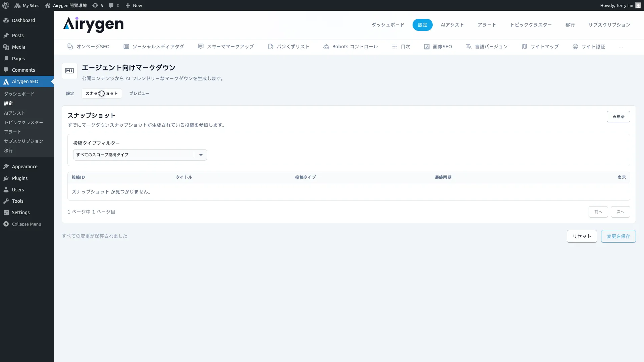Click the スキーママークアップ icon
The image size is (644, 362).
coord(201,47)
